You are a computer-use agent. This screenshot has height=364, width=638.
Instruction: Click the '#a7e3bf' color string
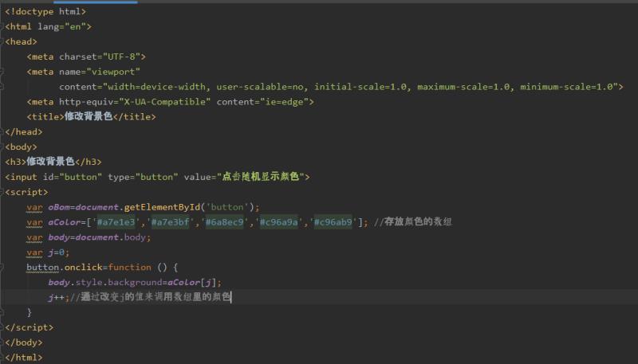tap(170, 222)
